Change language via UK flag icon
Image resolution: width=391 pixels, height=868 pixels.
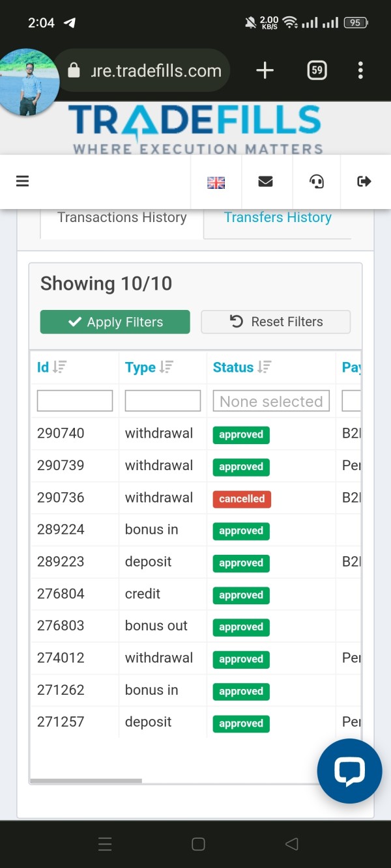(216, 183)
